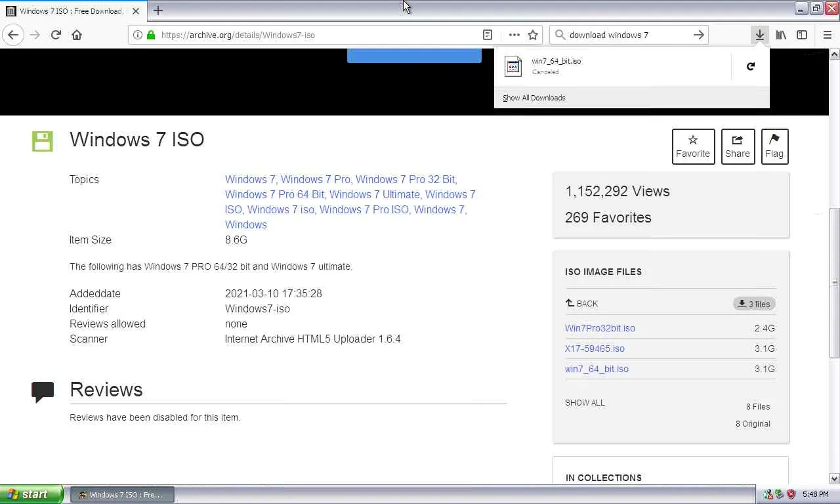This screenshot has height=504, width=840.
Task: Share this archive item
Action: point(738,146)
